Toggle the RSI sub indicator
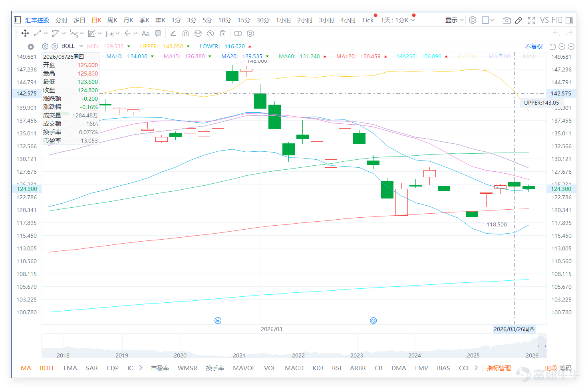 [336, 368]
